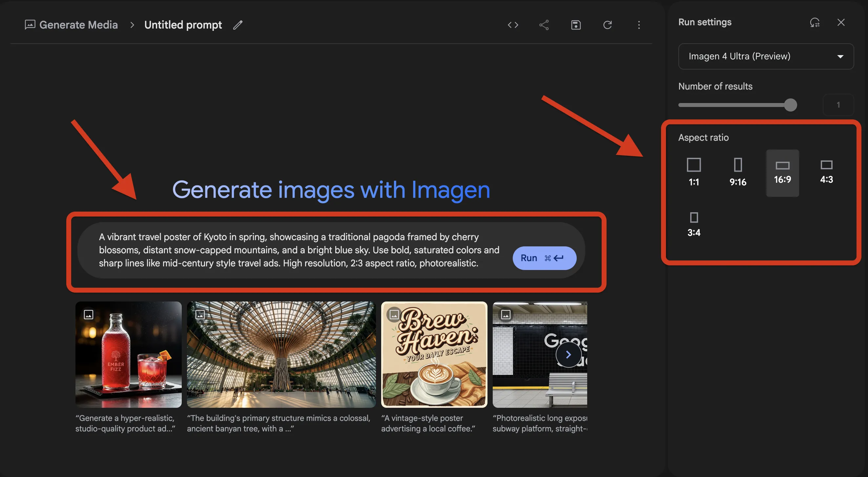
Task: Pick the 3:4 aspect ratio option
Action: (693, 224)
